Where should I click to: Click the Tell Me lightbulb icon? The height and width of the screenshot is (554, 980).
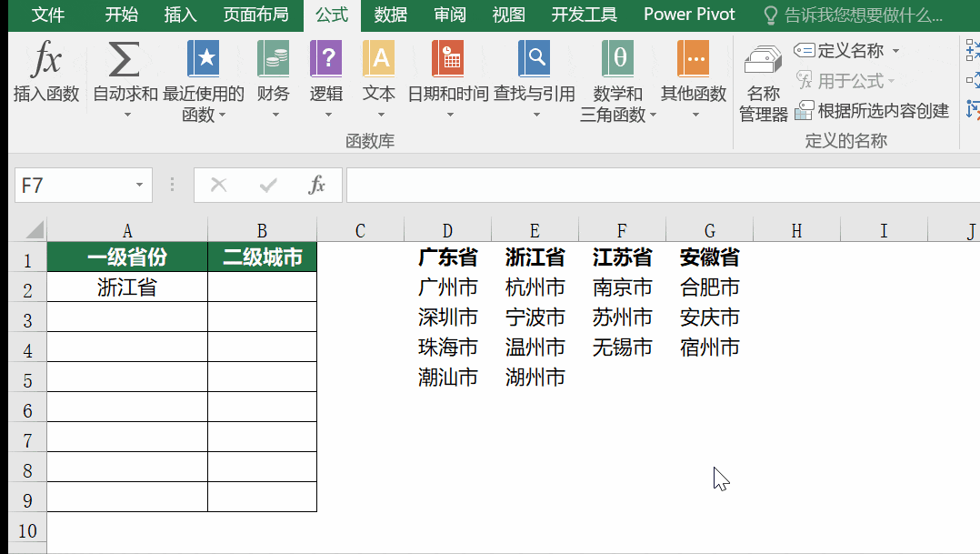pyautogui.click(x=771, y=15)
